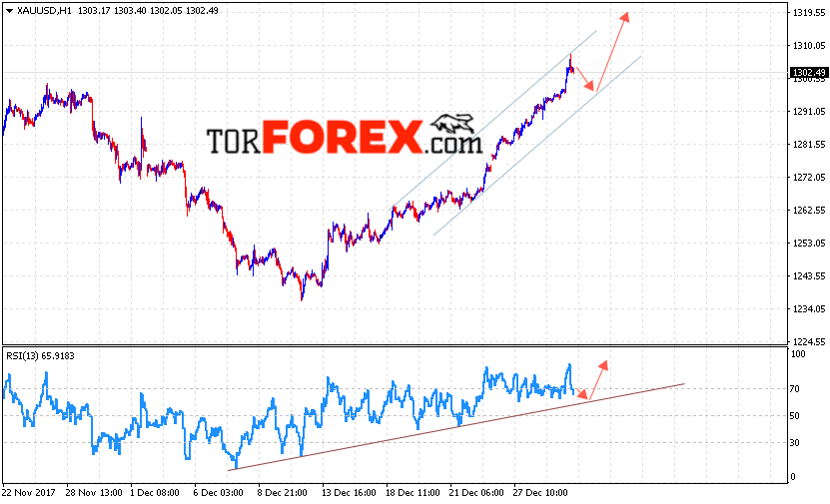Click the RSI scale value 100
Screen dimensions: 830x504
tap(797, 354)
